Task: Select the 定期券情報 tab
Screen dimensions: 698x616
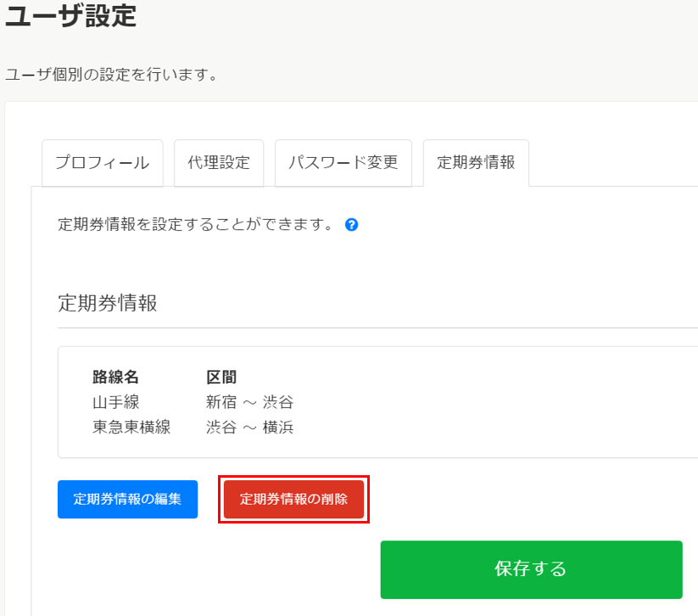Action: [x=476, y=162]
